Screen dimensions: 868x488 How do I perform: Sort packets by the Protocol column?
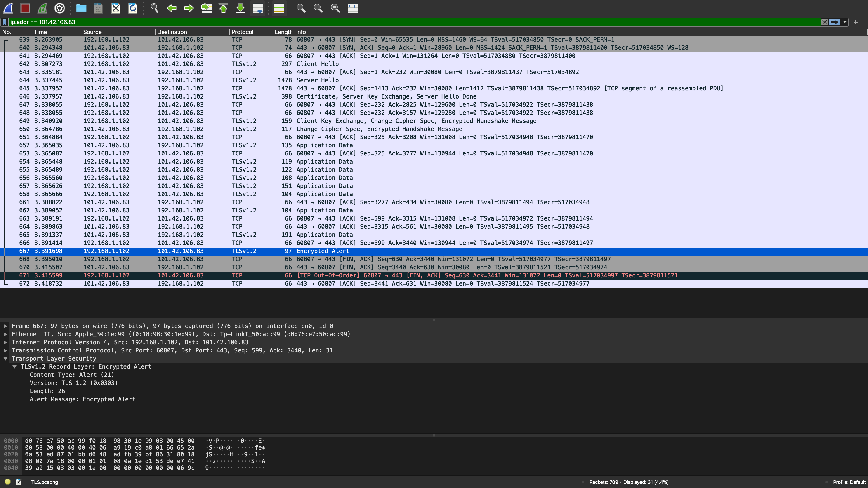(x=251, y=32)
